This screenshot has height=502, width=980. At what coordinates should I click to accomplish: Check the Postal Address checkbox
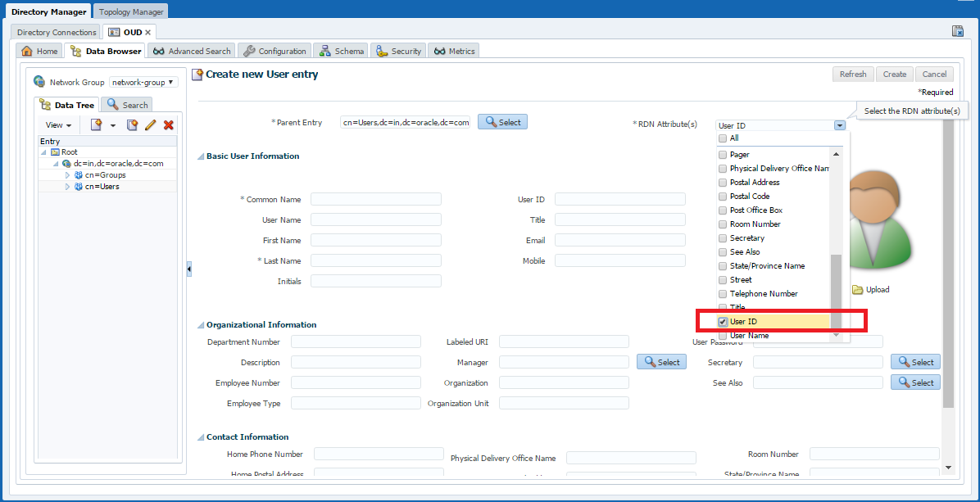coord(723,183)
